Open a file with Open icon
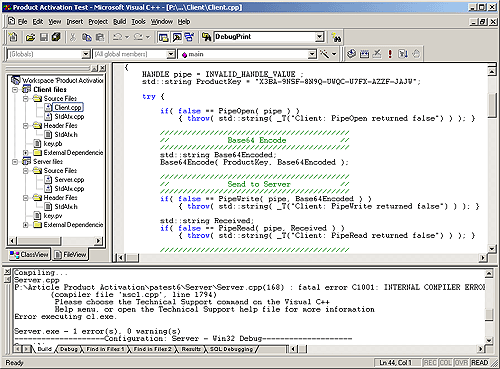 click(30, 37)
